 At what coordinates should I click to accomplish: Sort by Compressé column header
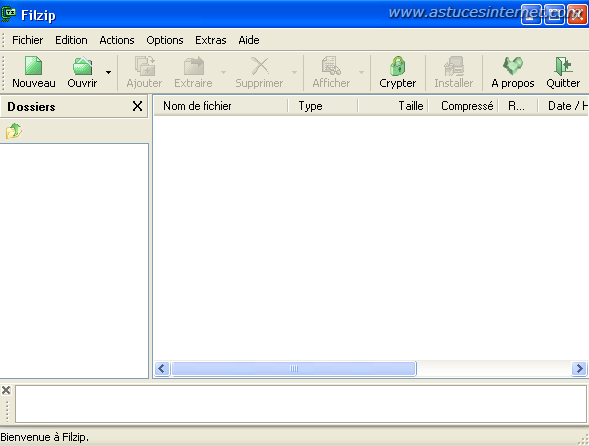463,106
